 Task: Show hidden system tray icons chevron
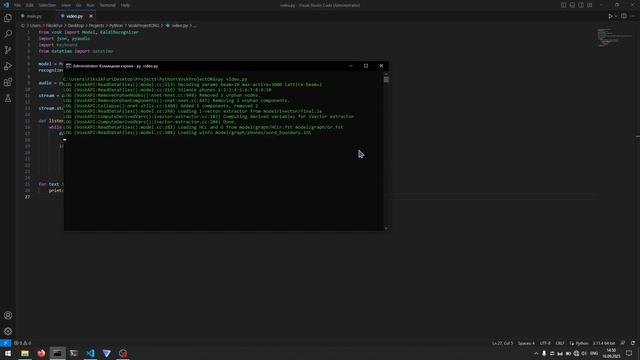(536, 353)
